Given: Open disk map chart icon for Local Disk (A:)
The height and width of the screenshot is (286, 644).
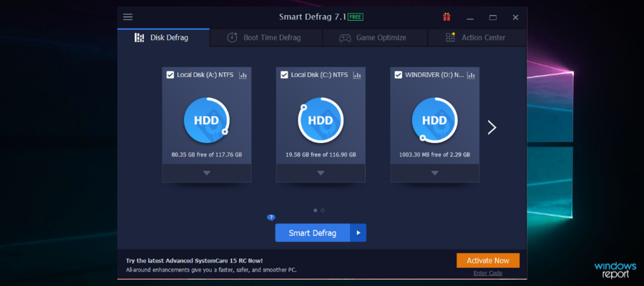Looking at the screenshot, I should click(243, 75).
